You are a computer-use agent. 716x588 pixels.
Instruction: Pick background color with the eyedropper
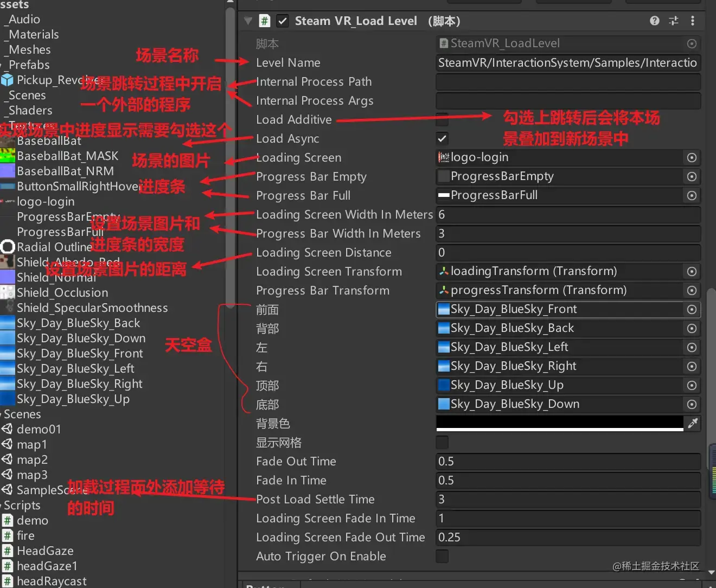tap(693, 423)
